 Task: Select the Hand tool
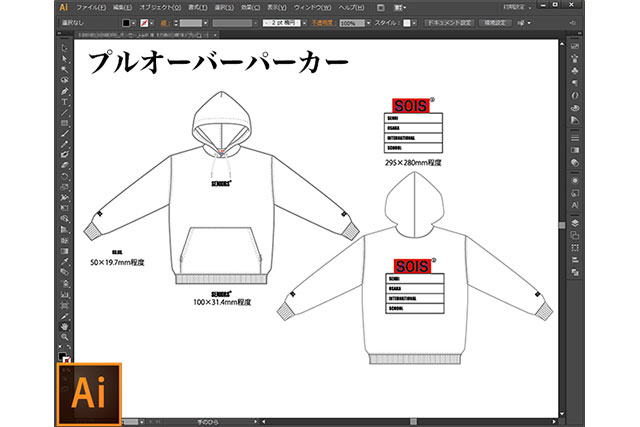coord(65,326)
